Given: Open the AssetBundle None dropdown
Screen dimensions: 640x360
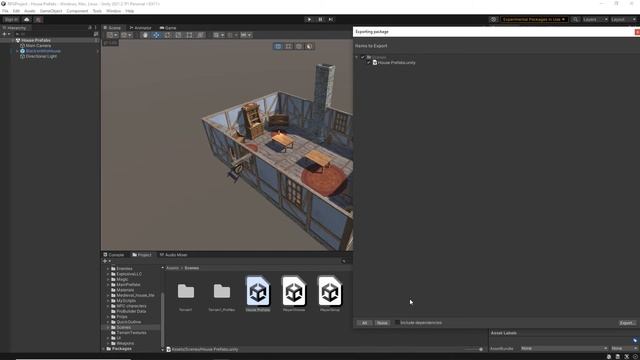Looking at the screenshot, I should click(x=564, y=348).
